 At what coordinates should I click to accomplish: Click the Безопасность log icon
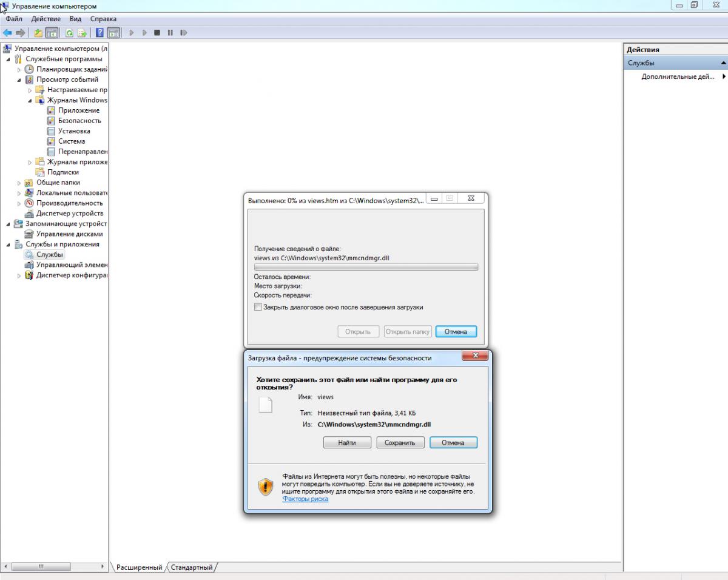coord(51,121)
